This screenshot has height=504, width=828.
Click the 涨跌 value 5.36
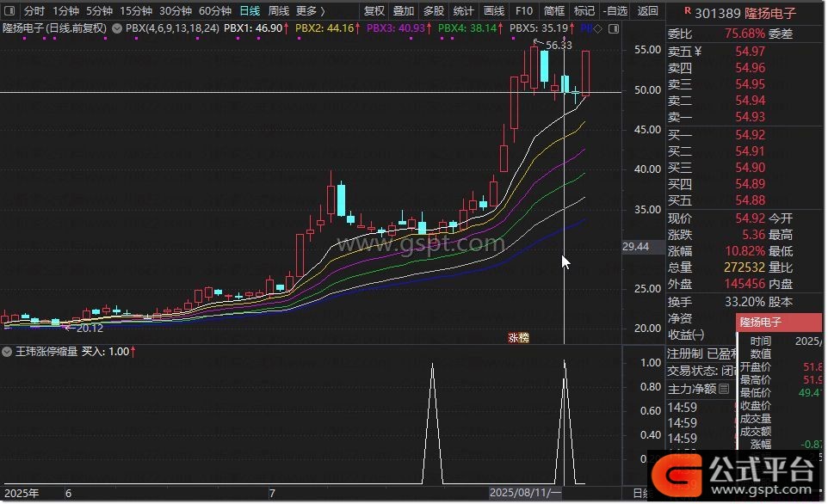(753, 234)
